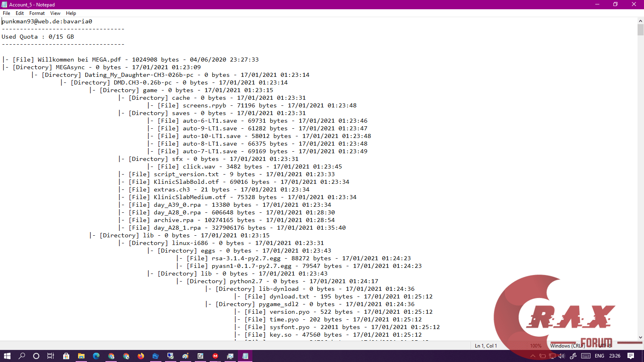Screen dimensions: 644x362
Task: Launch Microsoft Edge from the taskbar
Action: pyautogui.click(x=96, y=356)
